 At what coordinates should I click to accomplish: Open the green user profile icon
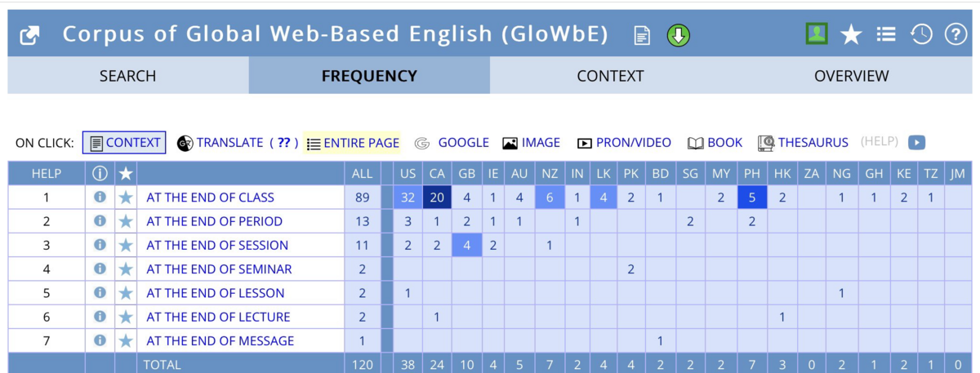[x=817, y=33]
